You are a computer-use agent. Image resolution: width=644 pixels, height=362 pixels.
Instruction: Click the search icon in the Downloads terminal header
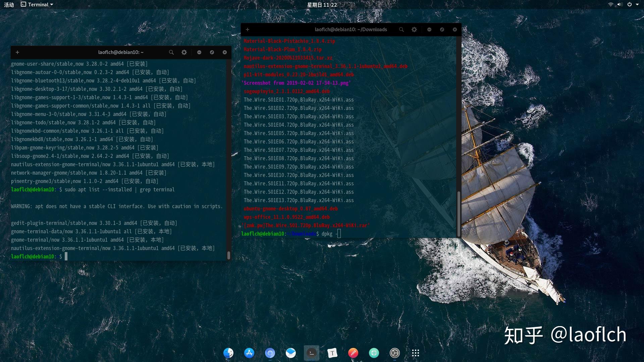401,29
